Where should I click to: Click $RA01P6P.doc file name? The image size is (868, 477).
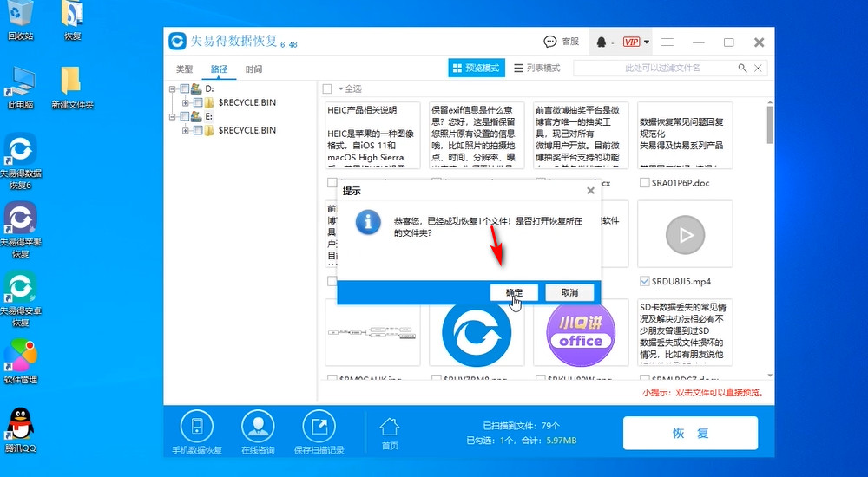681,183
